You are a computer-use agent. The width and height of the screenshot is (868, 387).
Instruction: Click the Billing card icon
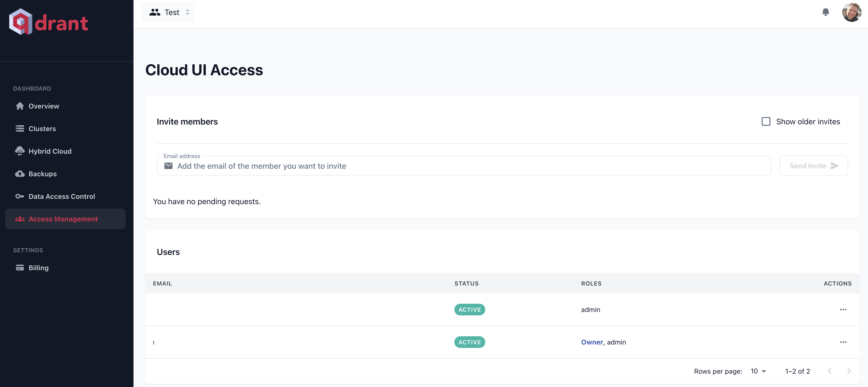20,268
